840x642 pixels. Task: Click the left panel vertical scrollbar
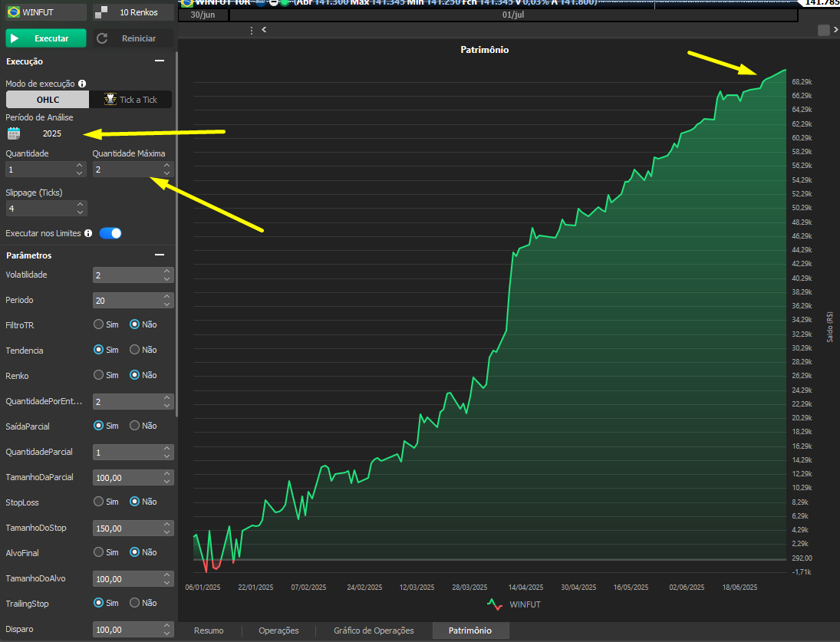pyautogui.click(x=176, y=235)
